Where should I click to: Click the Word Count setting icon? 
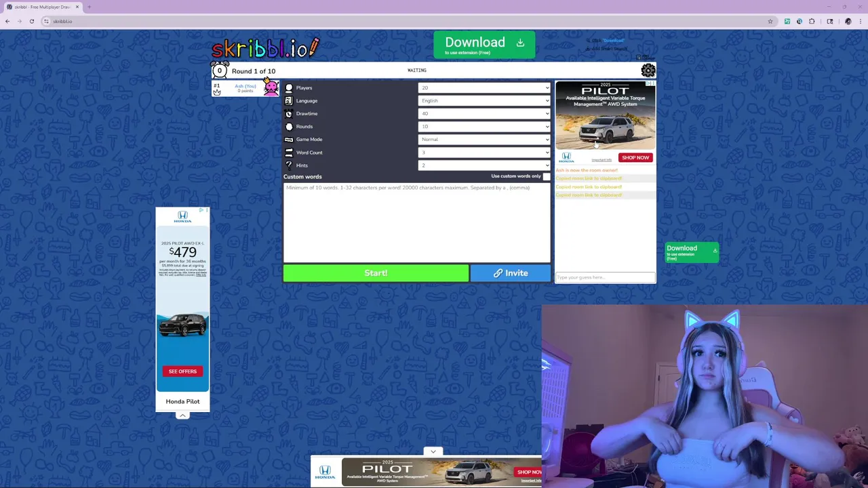pyautogui.click(x=289, y=152)
